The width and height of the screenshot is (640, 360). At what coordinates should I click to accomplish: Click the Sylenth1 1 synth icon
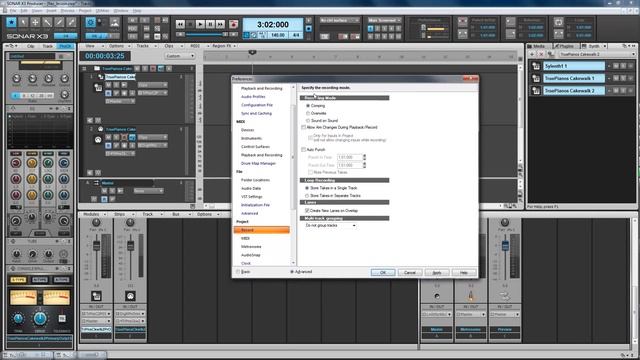[x=536, y=66]
